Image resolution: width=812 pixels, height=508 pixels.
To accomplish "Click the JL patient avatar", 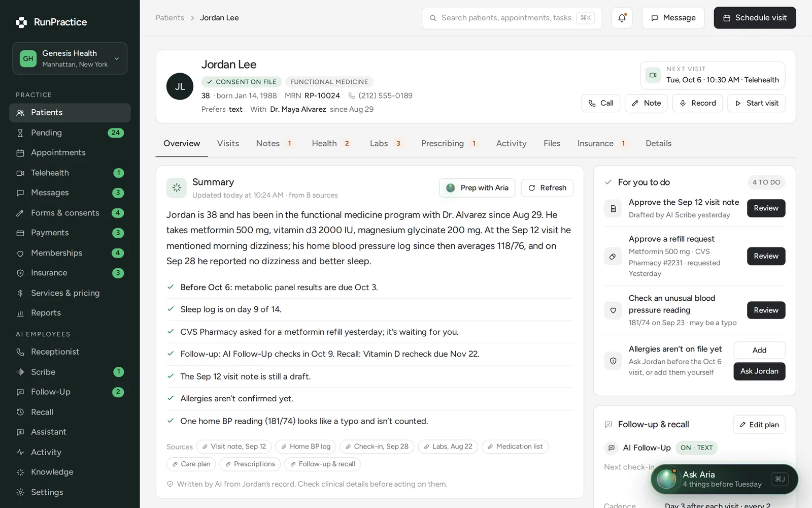I will click(x=180, y=86).
